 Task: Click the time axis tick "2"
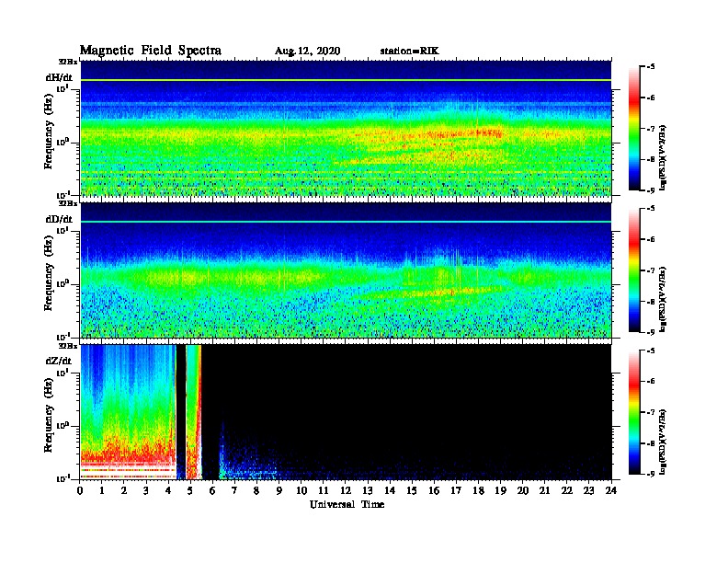124,491
